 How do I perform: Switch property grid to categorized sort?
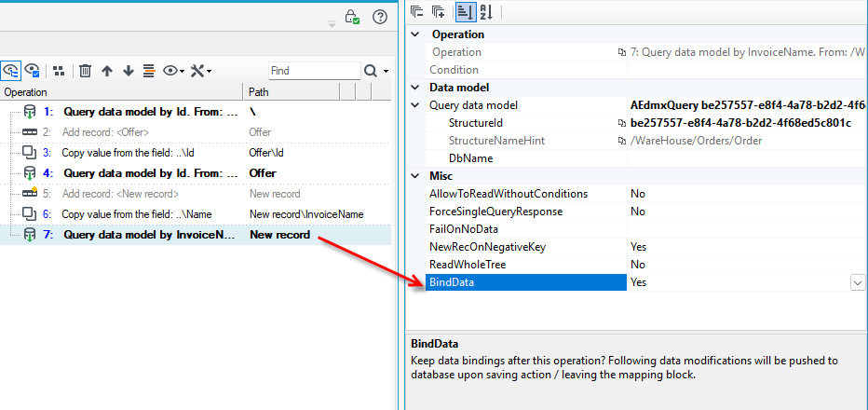[x=464, y=12]
